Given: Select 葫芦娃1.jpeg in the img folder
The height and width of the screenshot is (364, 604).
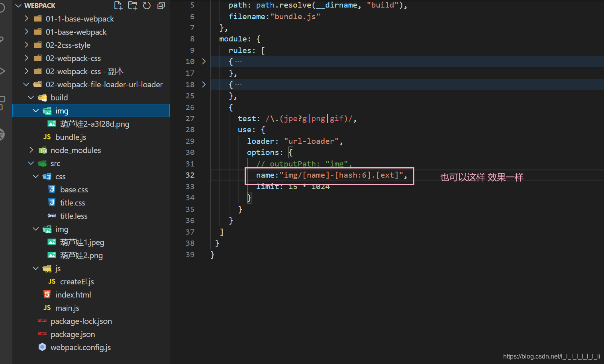Looking at the screenshot, I should [82, 242].
